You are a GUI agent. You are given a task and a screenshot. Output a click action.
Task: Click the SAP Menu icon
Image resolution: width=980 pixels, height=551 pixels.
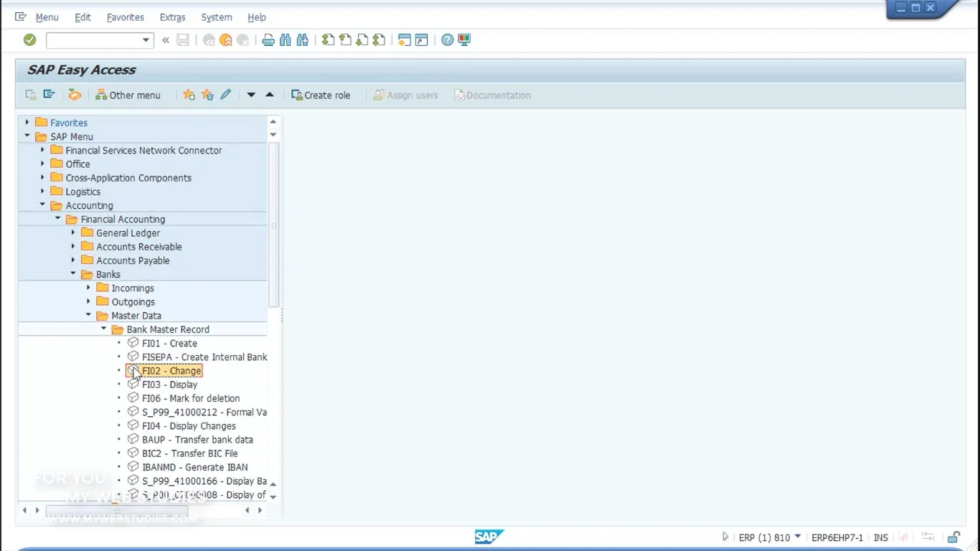[49, 95]
